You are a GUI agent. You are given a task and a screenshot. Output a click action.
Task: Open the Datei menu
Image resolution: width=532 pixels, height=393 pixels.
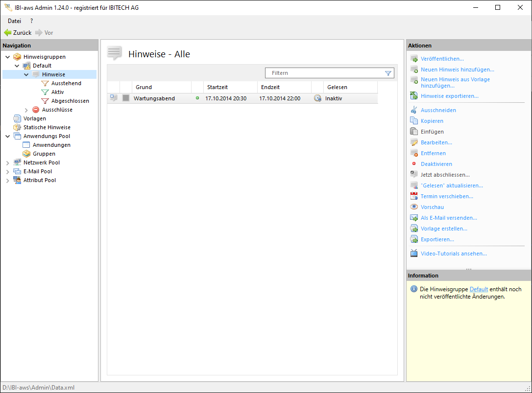[x=14, y=21]
